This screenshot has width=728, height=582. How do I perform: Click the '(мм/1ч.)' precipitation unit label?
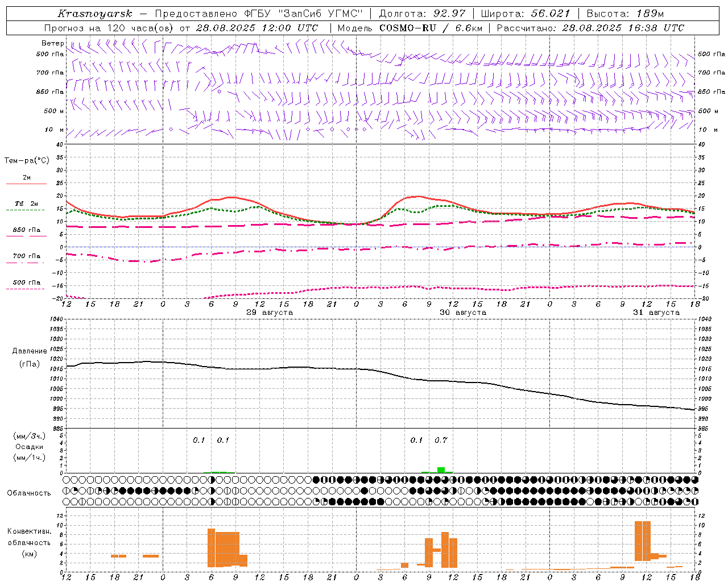click(x=30, y=458)
